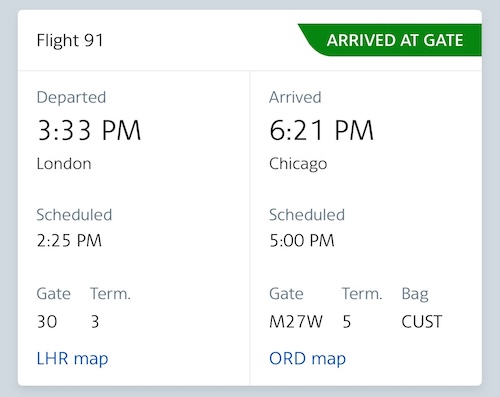Select the London departure city

[64, 164]
